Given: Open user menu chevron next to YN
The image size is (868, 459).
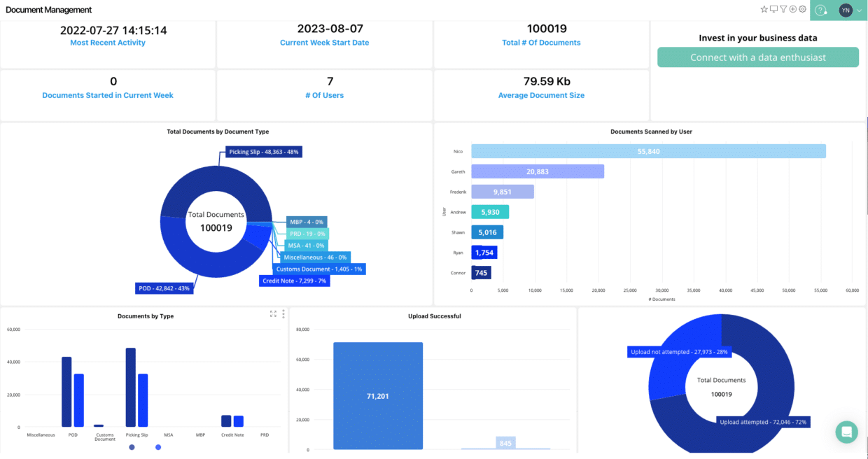Looking at the screenshot, I should (859, 10).
